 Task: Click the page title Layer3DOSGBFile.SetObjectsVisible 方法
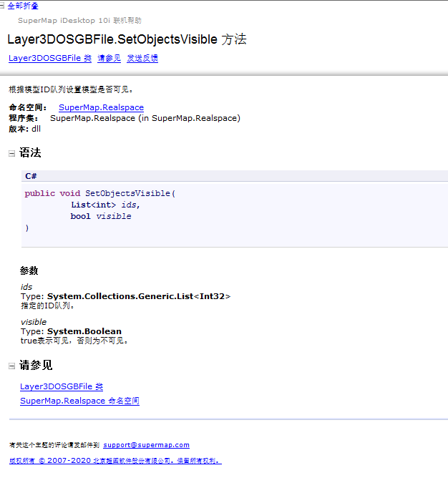click(127, 39)
